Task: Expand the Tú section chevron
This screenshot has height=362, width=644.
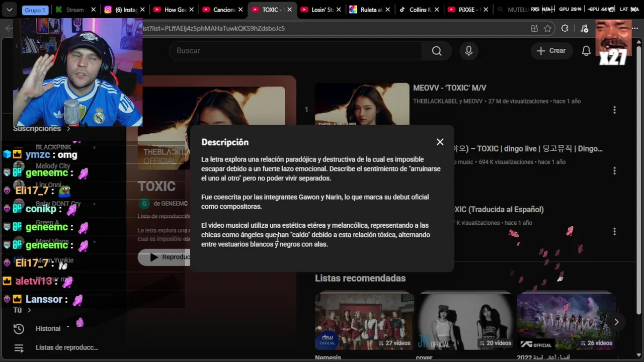Action: click(x=29, y=310)
